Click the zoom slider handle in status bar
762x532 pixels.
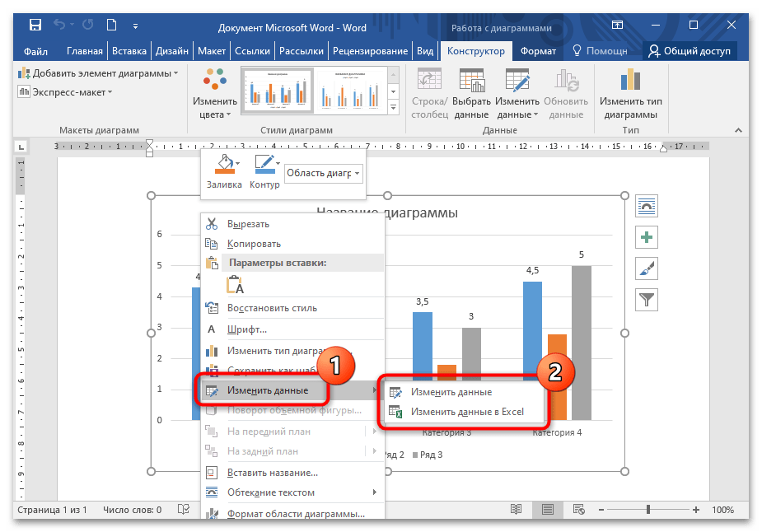pos(648,509)
